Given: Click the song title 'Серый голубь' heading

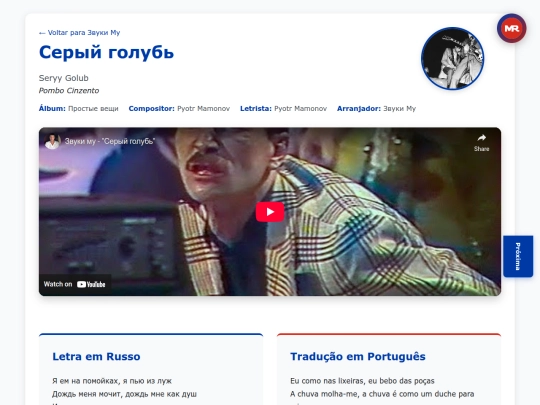Looking at the screenshot, I should tap(106, 53).
